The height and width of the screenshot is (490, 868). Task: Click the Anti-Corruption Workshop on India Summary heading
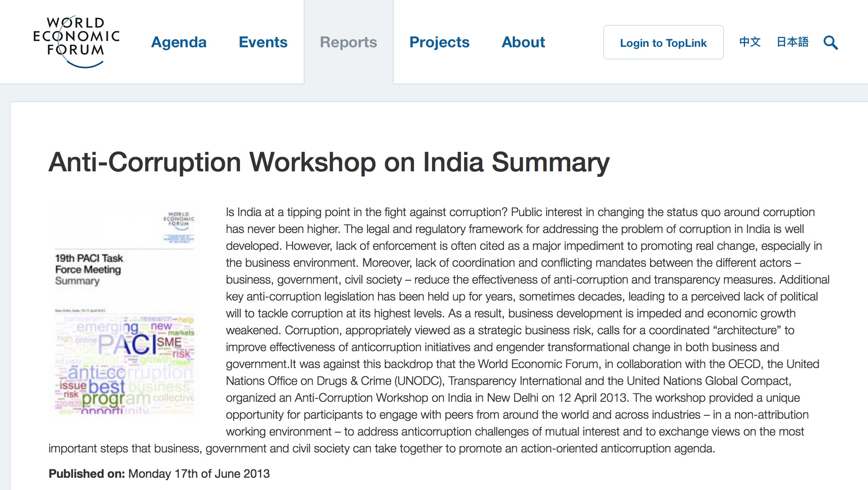(329, 162)
